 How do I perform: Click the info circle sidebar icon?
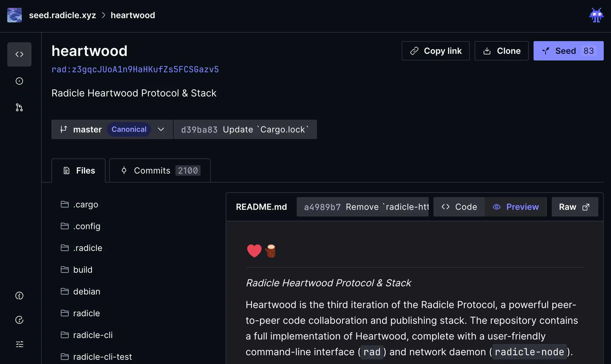point(19,296)
